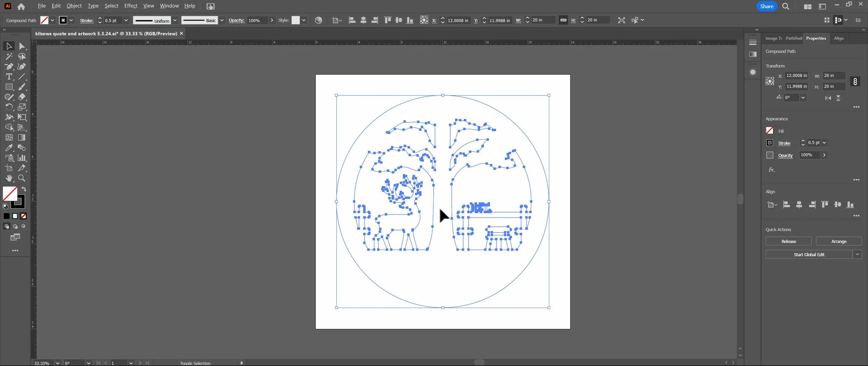
Task: Select the Column Graph tool
Action: 22,158
